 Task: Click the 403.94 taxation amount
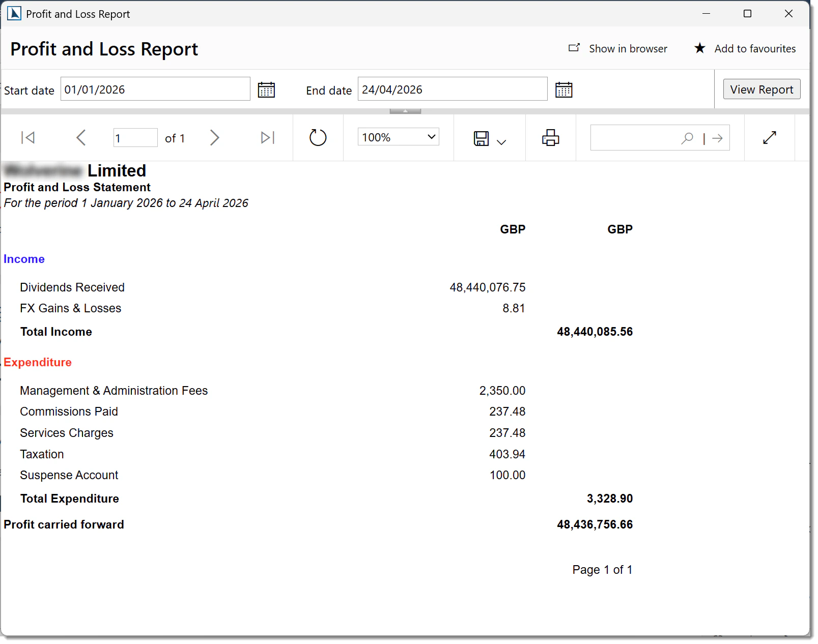tap(507, 454)
